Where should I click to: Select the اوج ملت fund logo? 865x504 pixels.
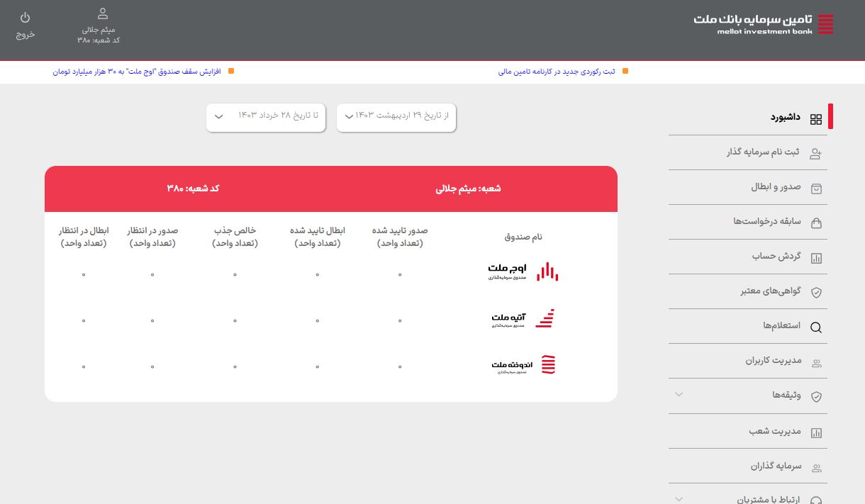(523, 271)
